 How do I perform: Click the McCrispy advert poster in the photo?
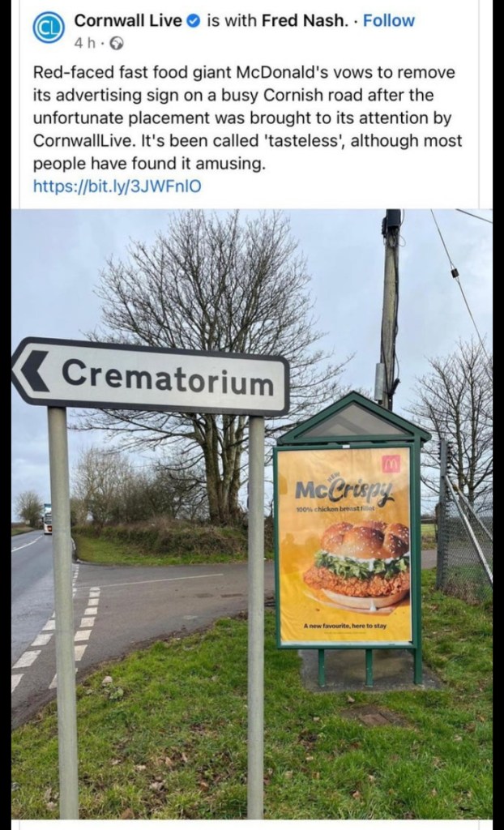click(x=344, y=544)
